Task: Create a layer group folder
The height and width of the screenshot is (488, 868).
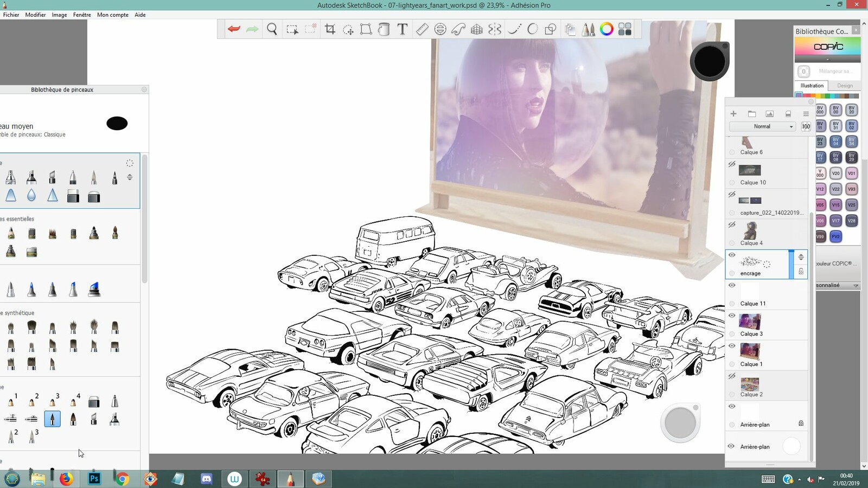Action: (x=752, y=114)
